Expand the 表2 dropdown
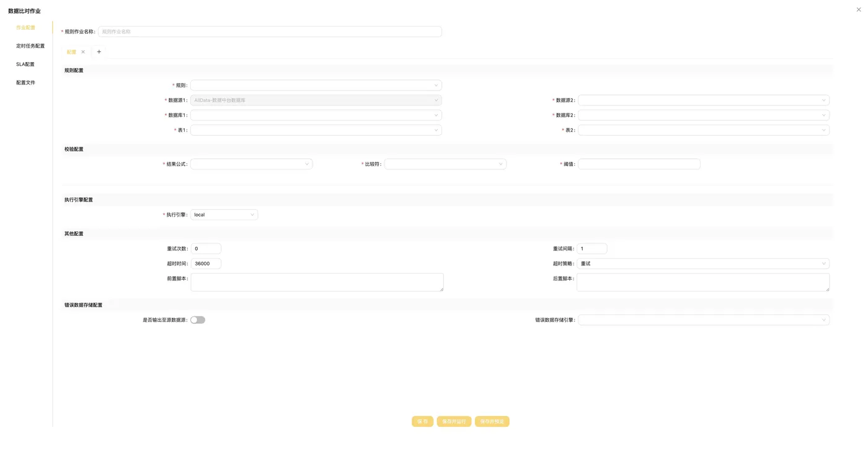Viewport: 868px width, 451px height. coord(704,130)
